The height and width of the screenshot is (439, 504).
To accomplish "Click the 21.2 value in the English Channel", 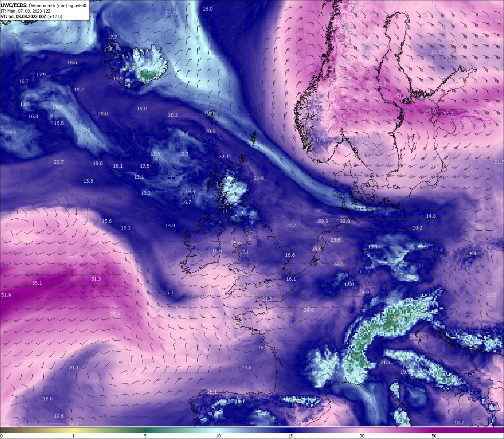I will 267,299.
